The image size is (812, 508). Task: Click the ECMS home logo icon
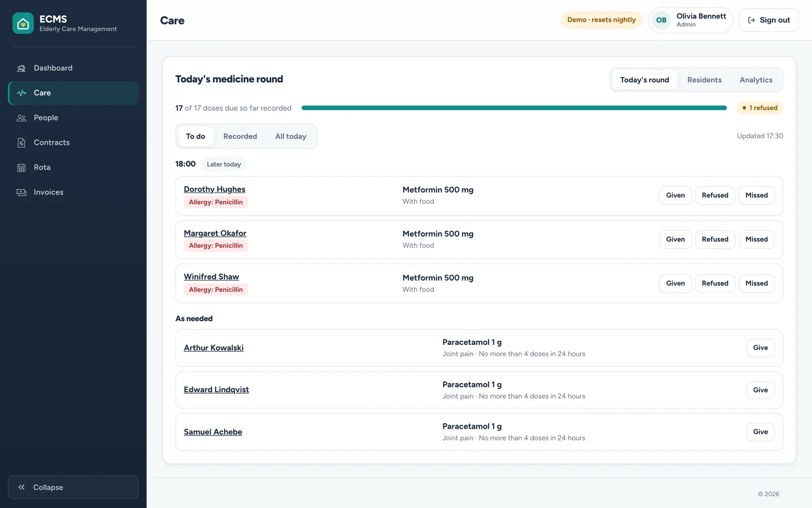23,23
